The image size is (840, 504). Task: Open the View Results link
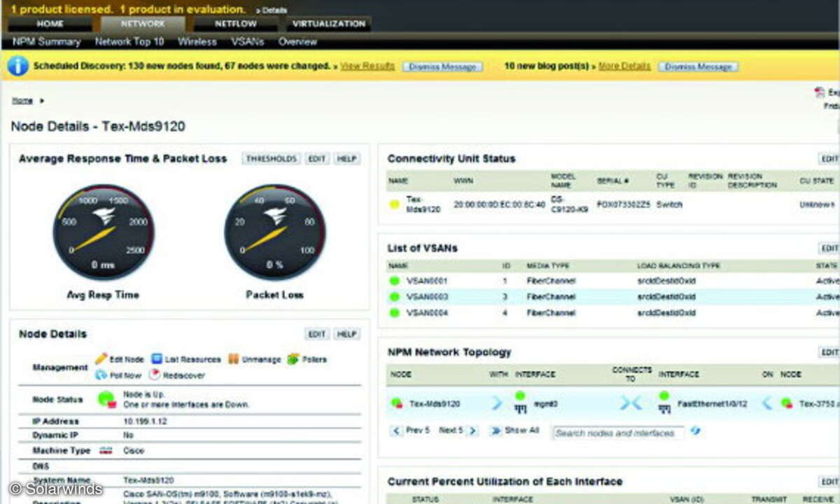(367, 66)
